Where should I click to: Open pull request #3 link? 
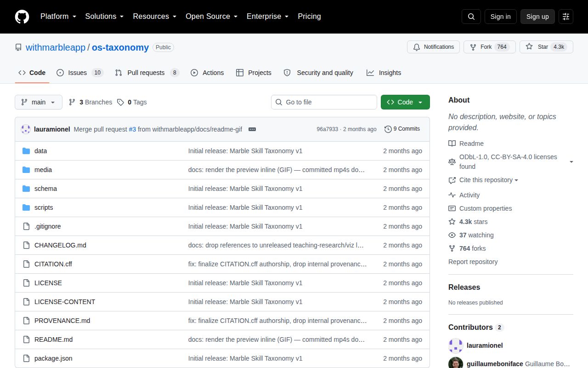(x=132, y=129)
